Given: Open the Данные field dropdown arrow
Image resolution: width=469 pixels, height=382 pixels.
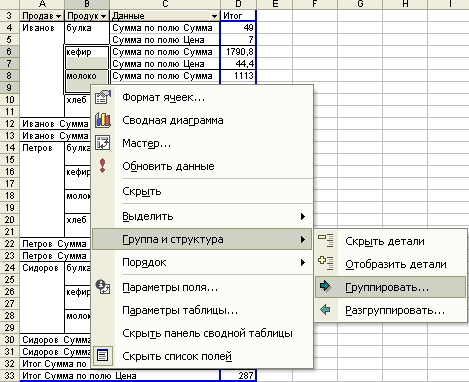Looking at the screenshot, I should [x=215, y=16].
